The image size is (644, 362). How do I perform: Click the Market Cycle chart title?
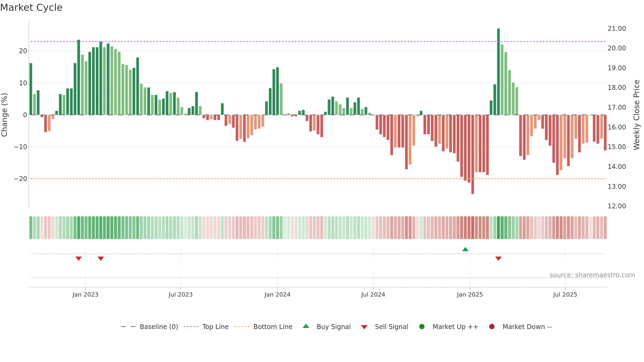(31, 8)
